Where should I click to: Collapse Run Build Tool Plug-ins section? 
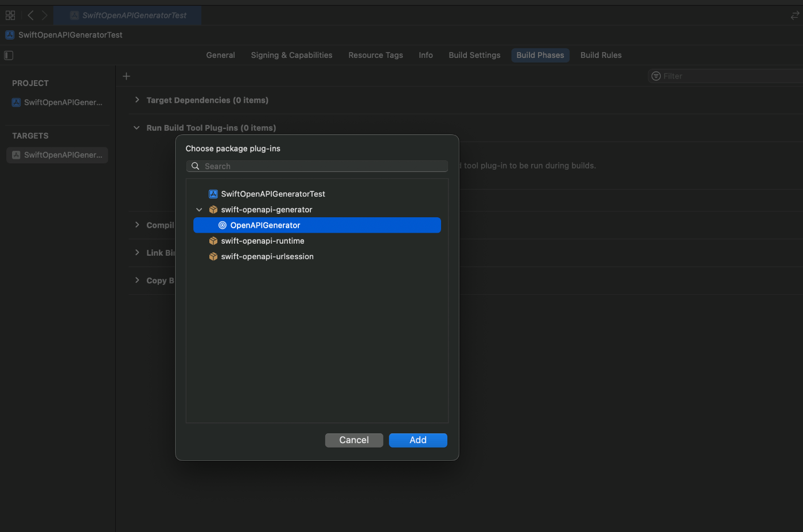(137, 128)
